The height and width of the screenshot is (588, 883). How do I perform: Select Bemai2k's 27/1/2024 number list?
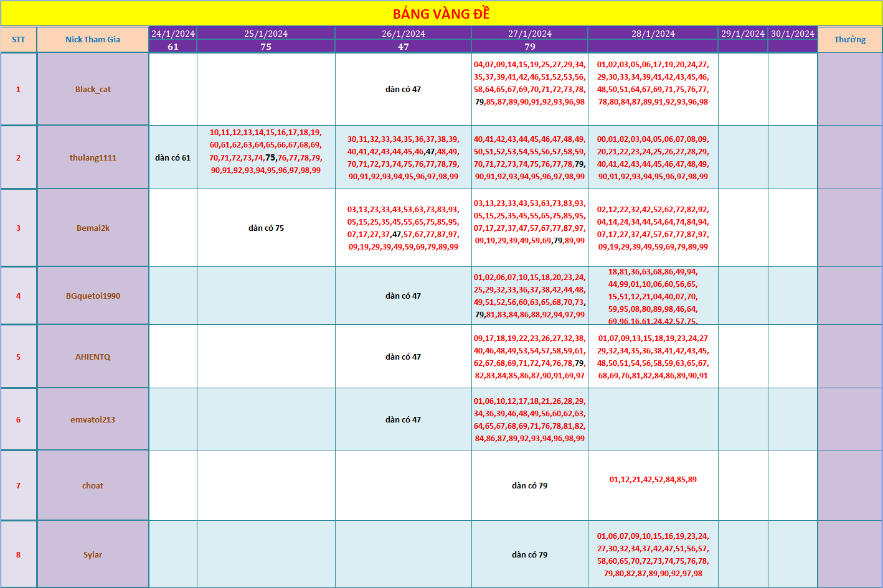click(530, 222)
